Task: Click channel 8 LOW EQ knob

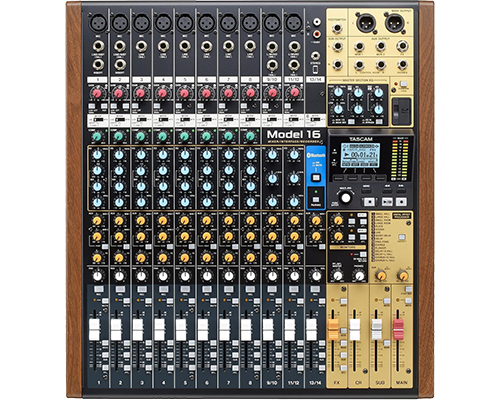Action: click(x=250, y=202)
